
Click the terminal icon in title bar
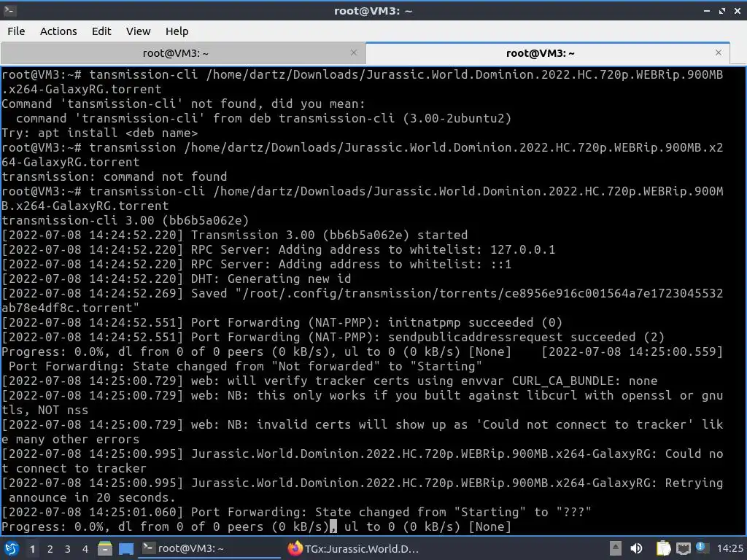(10, 10)
